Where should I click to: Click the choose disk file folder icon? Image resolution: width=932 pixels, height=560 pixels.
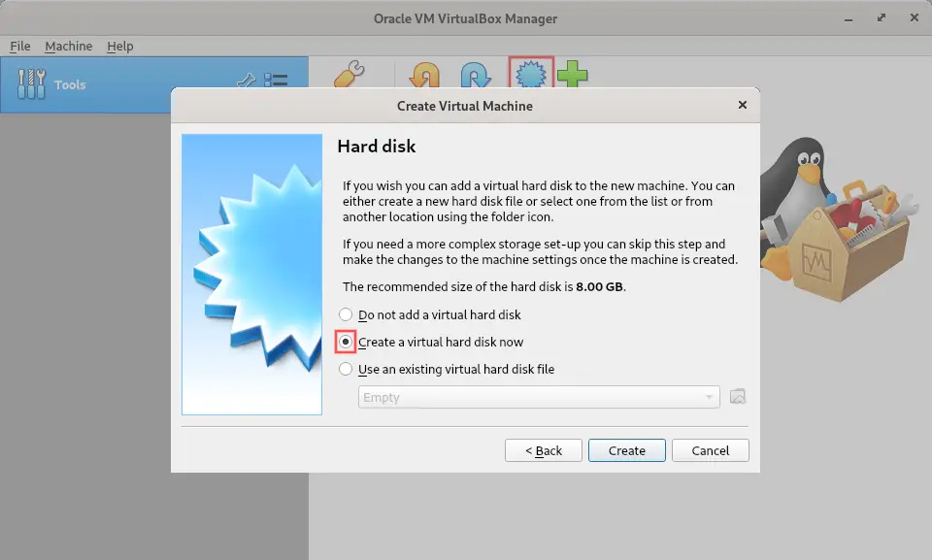click(x=738, y=397)
